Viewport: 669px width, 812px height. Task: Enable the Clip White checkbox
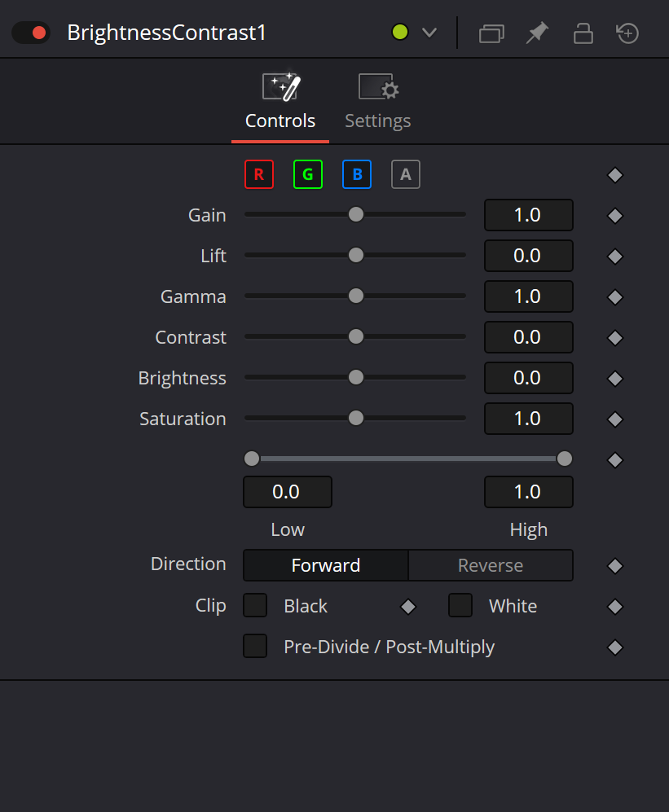pos(460,606)
